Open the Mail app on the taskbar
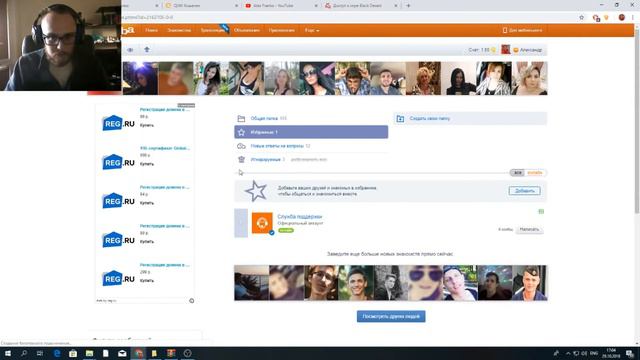This screenshot has height=360, width=640. pos(122,353)
